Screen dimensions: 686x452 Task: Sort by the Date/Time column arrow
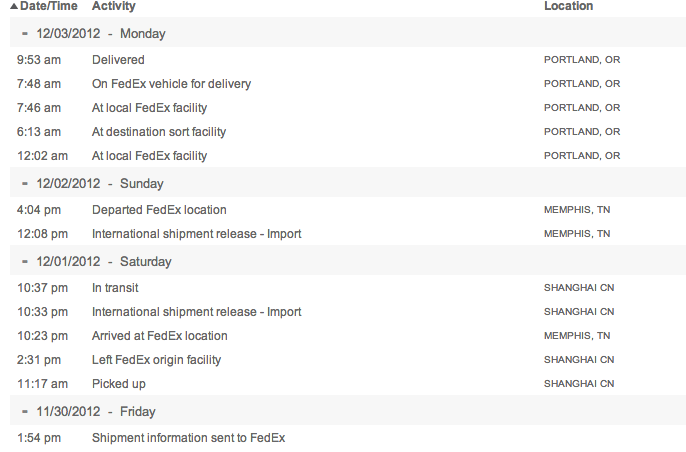[x=14, y=7]
